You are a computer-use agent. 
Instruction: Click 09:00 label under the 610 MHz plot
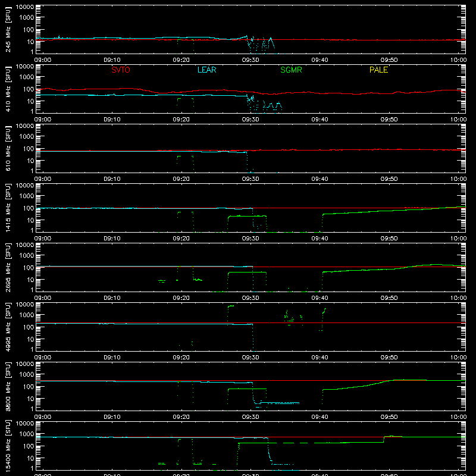[43, 179]
